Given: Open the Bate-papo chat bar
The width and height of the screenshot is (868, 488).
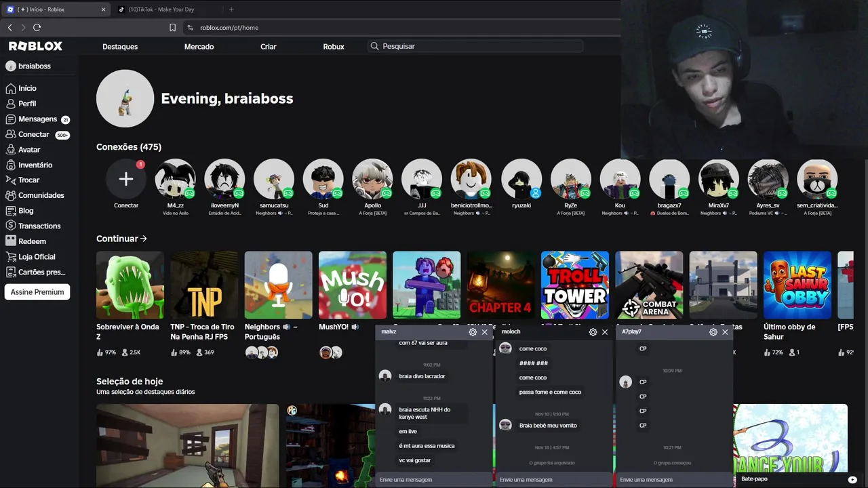Looking at the screenshot, I should pos(799,479).
